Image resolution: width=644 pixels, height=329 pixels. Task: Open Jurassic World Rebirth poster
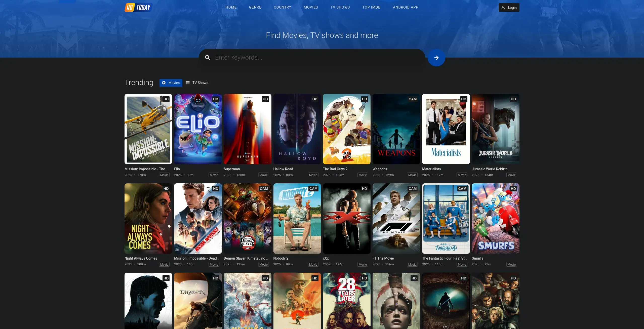tap(495, 129)
